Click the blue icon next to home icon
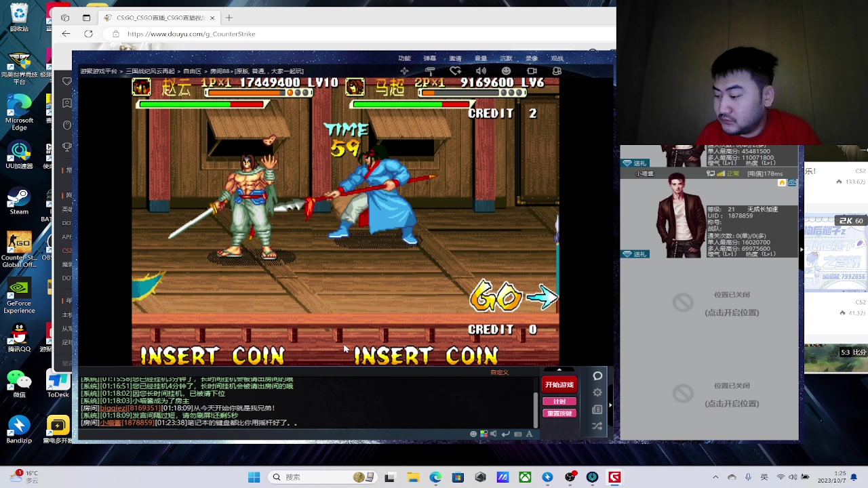This screenshot has width=868, height=488. 792,182
